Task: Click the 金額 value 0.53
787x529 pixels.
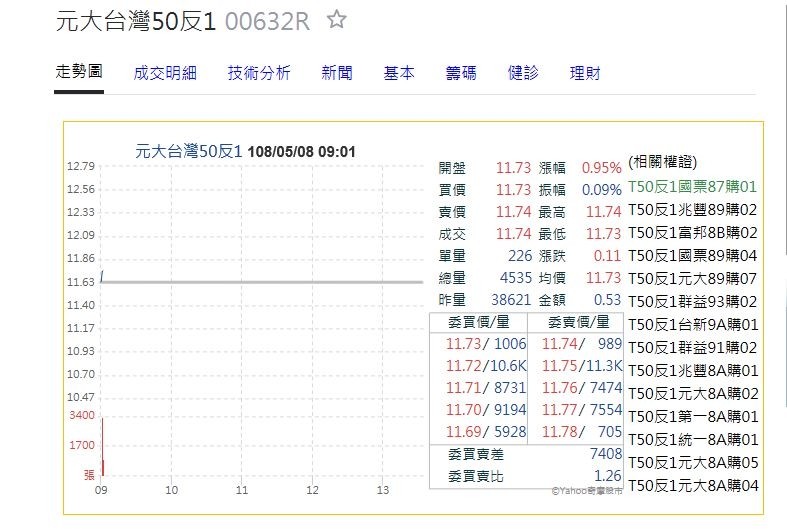Action: [x=607, y=300]
